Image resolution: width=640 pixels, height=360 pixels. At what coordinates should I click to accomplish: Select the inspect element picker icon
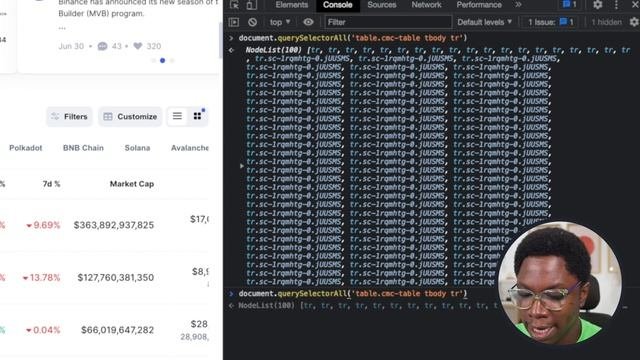point(234,5)
